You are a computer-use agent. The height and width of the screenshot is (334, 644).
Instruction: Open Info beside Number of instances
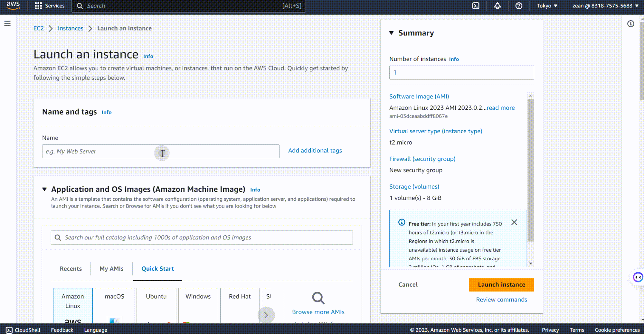point(454,59)
